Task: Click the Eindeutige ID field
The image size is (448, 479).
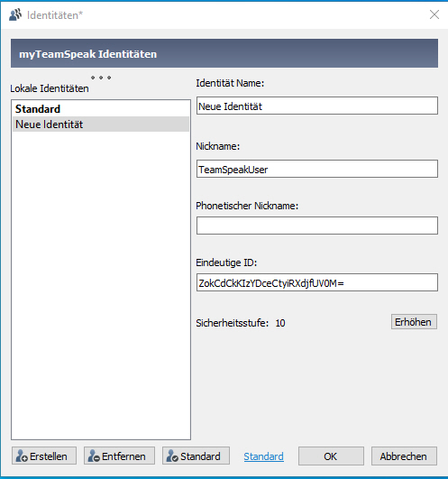Action: pos(317,282)
